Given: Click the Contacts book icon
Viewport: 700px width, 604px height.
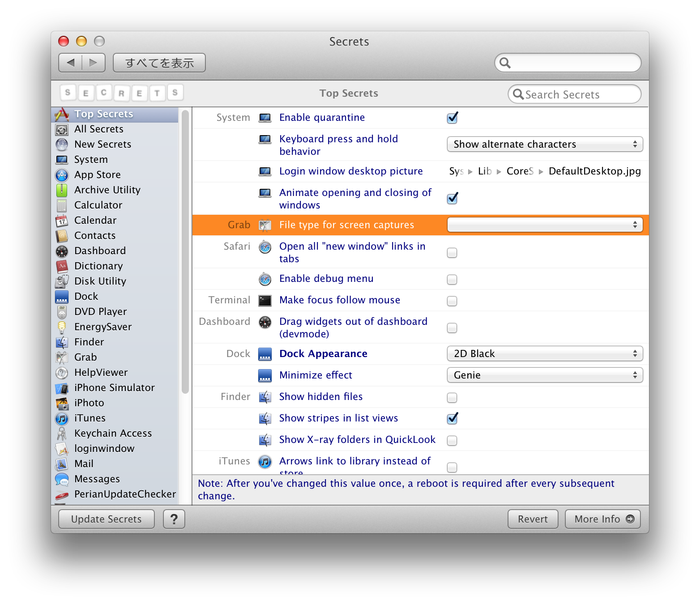Looking at the screenshot, I should [62, 236].
